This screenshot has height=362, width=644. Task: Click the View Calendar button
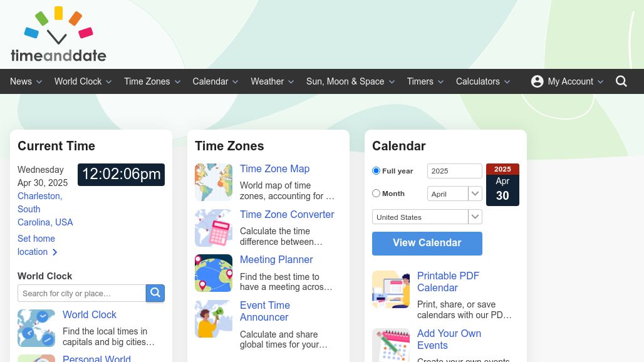(x=427, y=243)
